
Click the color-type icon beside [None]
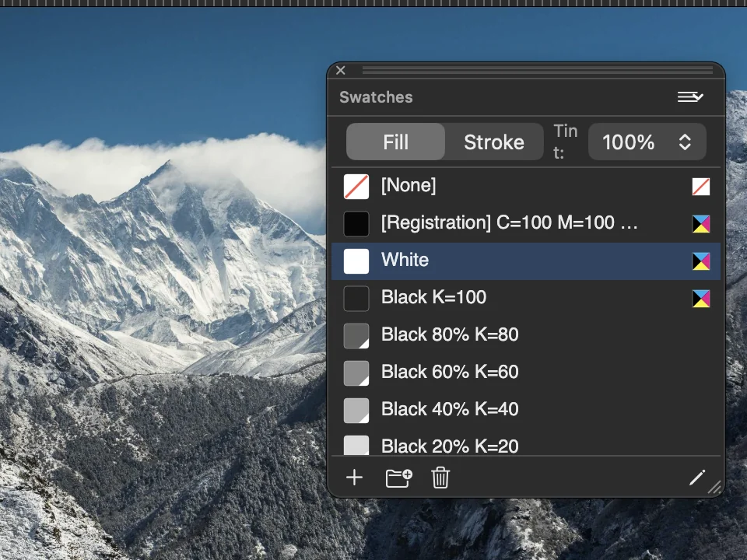coord(701,187)
